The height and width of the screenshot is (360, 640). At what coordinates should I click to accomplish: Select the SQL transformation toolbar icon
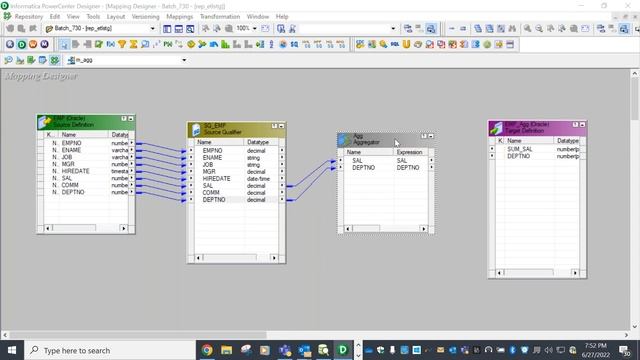tap(394, 44)
